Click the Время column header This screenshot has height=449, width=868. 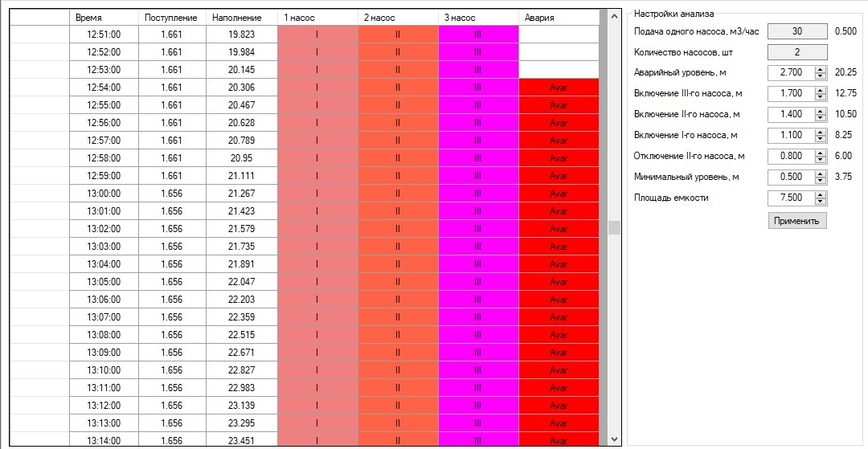[x=104, y=18]
